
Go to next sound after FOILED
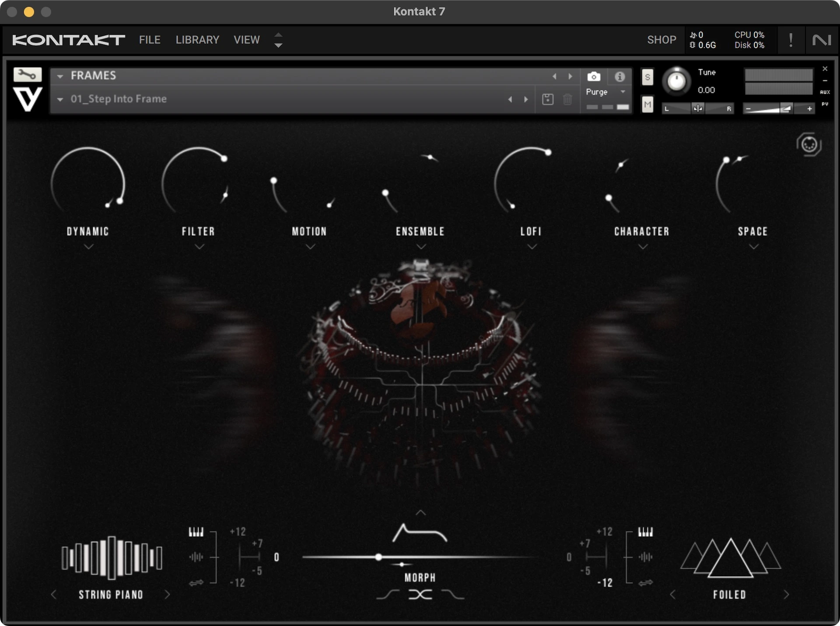coord(786,595)
